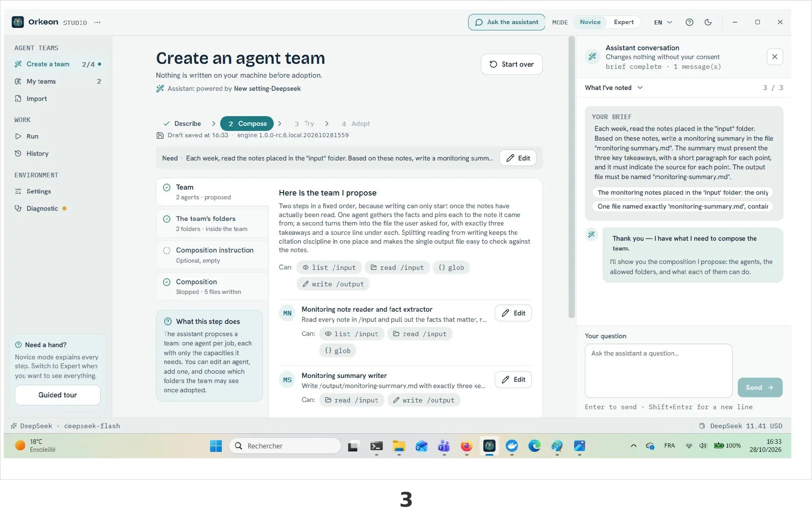This screenshot has height=519, width=812.
Task: Open the Try step
Action: click(x=305, y=123)
